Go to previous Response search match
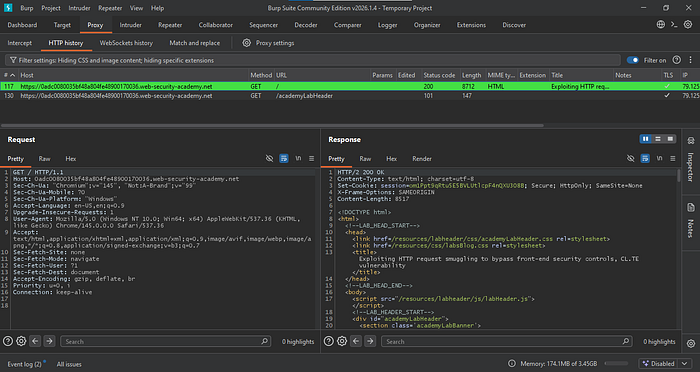 [356, 341]
